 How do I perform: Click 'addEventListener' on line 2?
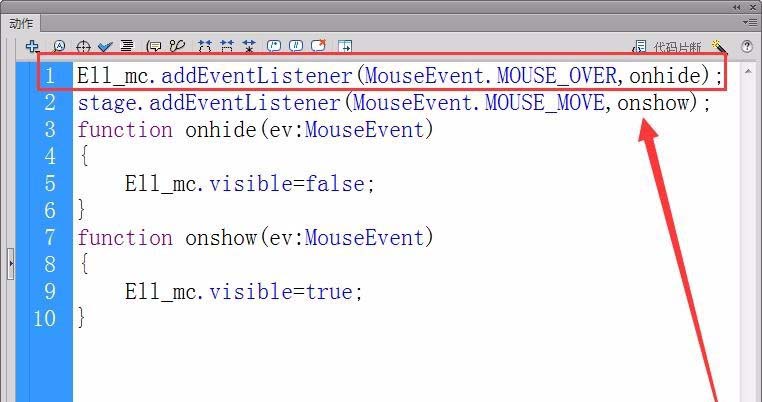pos(244,103)
